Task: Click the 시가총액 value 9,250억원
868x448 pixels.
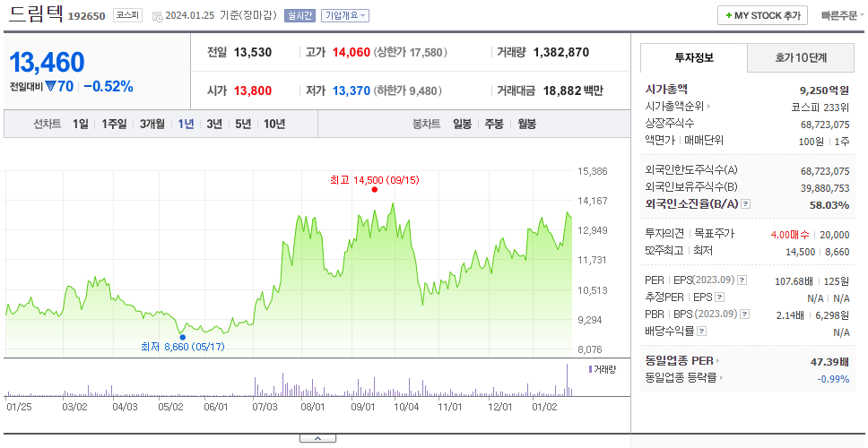Action: pyautogui.click(x=824, y=90)
